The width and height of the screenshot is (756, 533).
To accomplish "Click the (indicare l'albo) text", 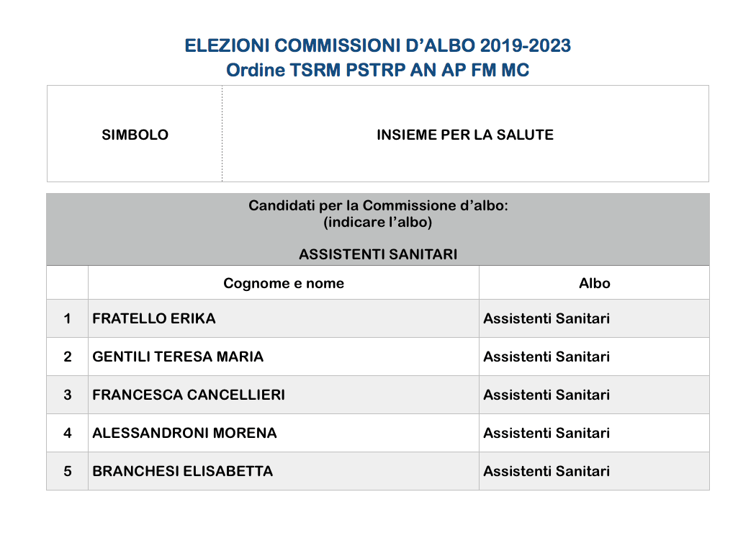I will pos(378,222).
